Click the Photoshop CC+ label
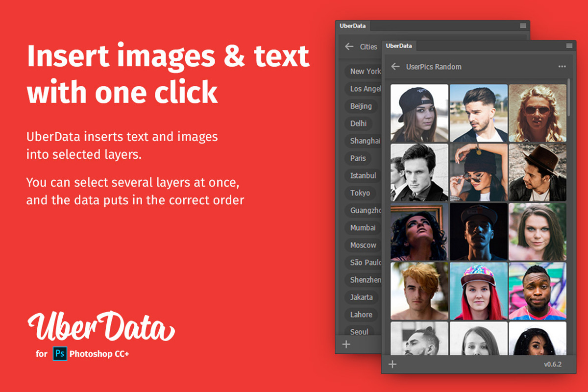Viewport: 588px width, 392px height. 99,353
